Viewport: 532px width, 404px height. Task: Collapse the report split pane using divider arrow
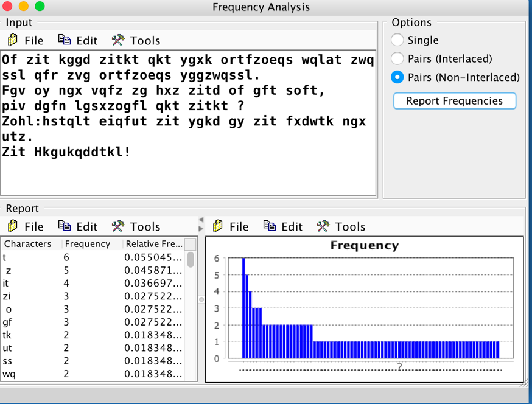coord(201,220)
